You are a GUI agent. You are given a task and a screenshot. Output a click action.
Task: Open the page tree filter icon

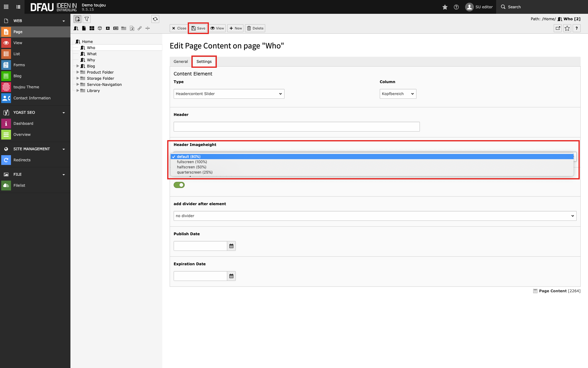click(x=87, y=19)
